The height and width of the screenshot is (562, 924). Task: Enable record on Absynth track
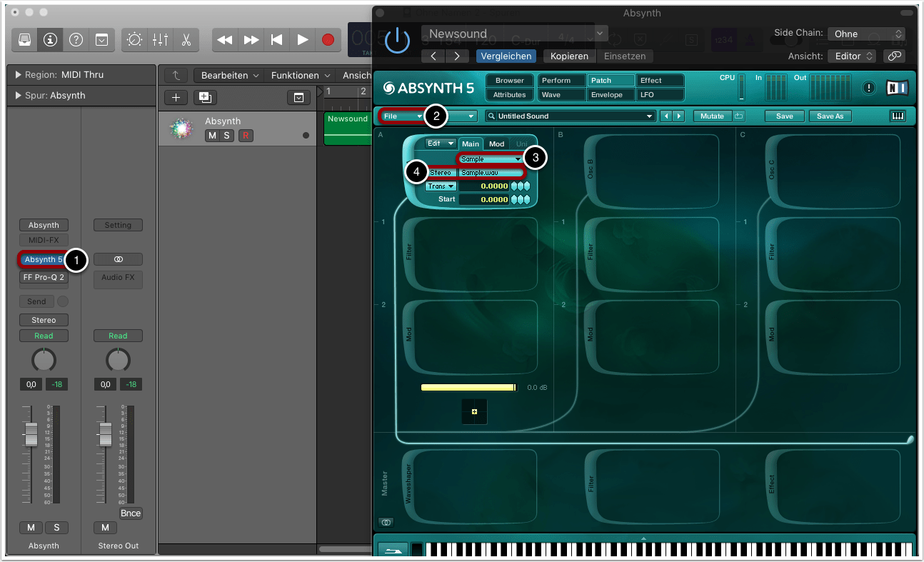pyautogui.click(x=245, y=136)
